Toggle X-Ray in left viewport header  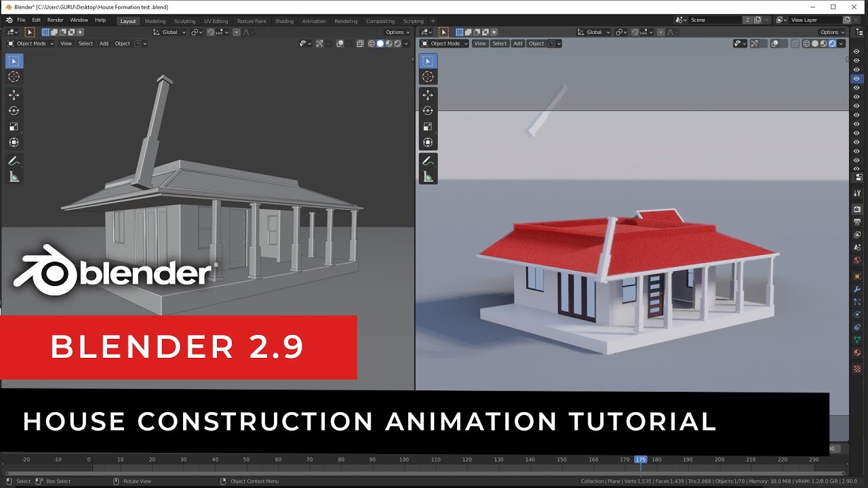[x=360, y=43]
